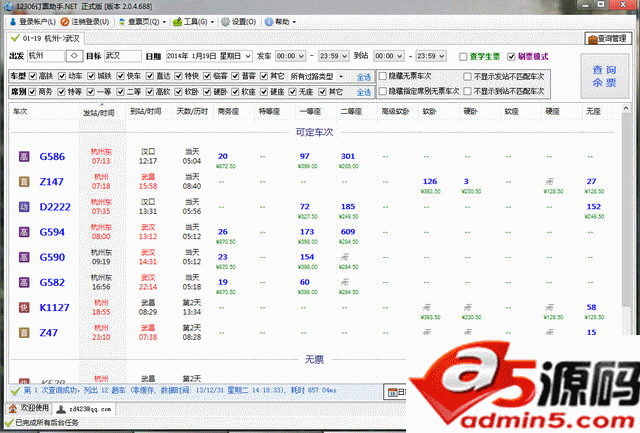Viewport: 640px width, 433px height.
Task: Open the 发车 23:59 end time dropdown
Action: pyautogui.click(x=345, y=56)
